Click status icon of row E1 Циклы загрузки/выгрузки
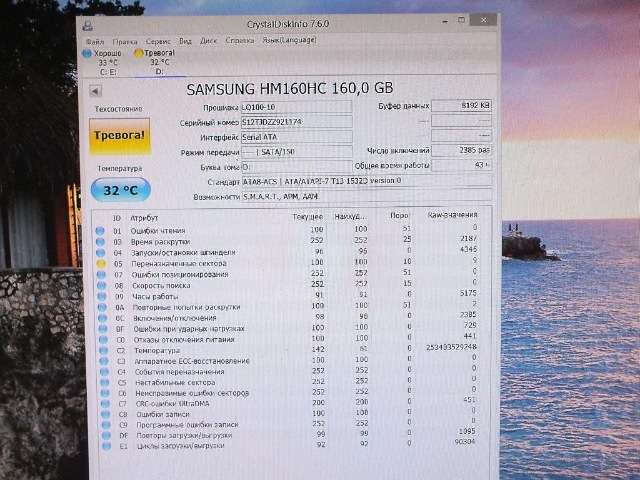640x480 pixels. coord(107,446)
